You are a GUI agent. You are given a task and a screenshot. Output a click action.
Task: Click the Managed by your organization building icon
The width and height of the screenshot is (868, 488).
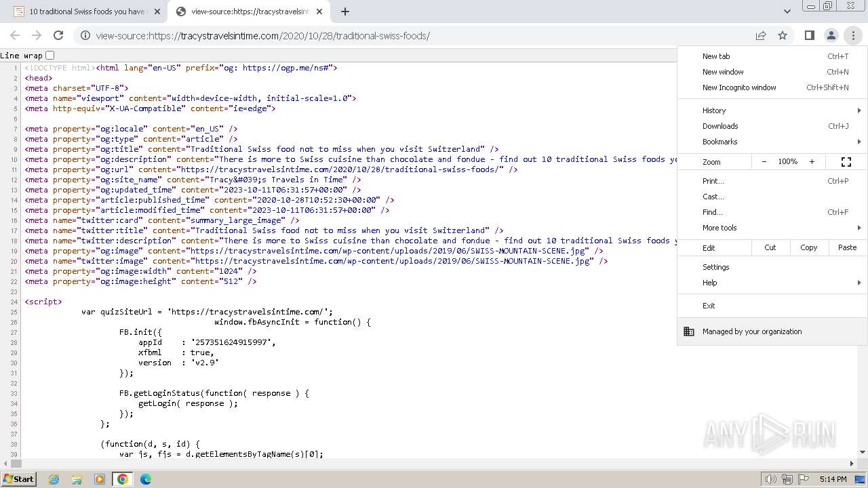coord(689,331)
